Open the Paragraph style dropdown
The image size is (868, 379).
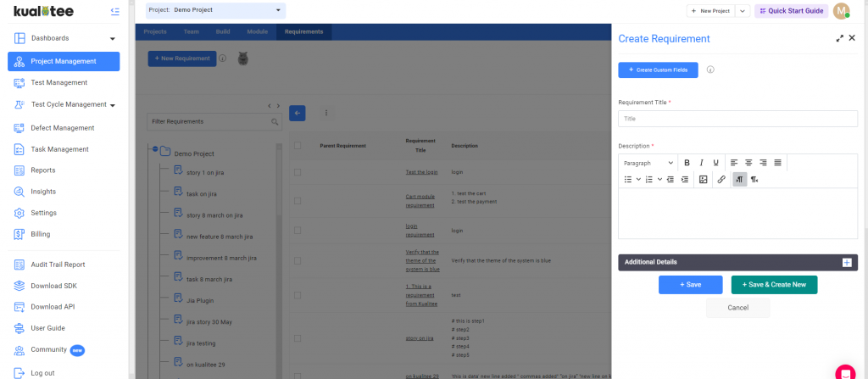pos(648,163)
